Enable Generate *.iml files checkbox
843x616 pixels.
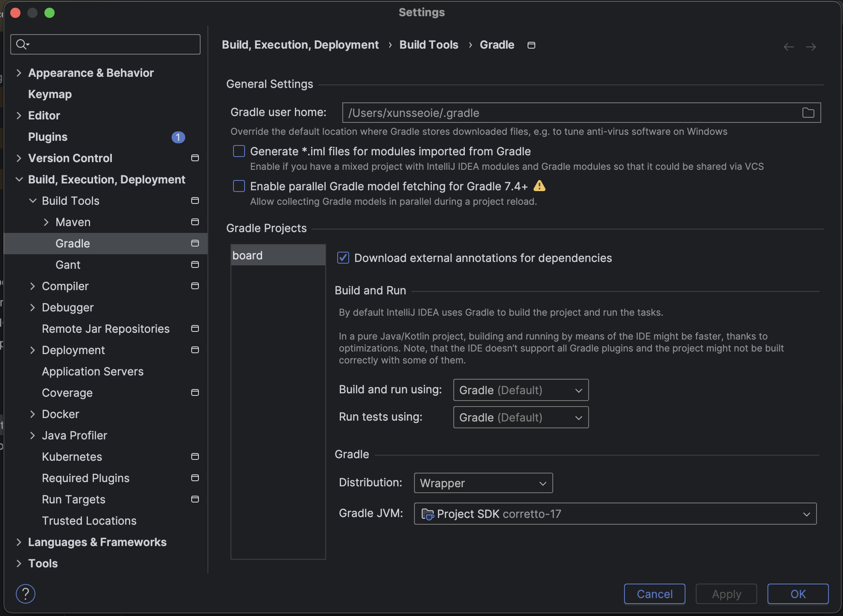[x=239, y=151]
